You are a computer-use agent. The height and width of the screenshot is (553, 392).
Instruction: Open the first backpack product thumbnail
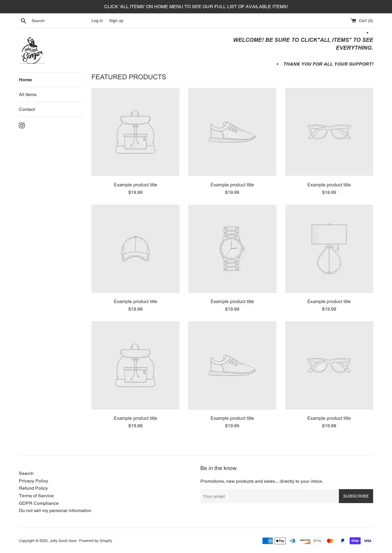coord(135,132)
